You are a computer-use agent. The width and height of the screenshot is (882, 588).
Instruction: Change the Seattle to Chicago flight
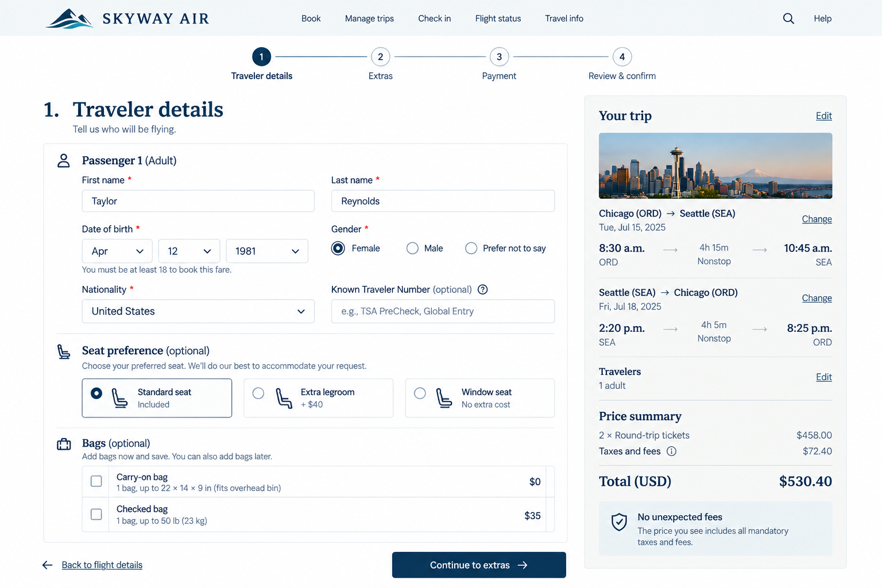coord(817,298)
